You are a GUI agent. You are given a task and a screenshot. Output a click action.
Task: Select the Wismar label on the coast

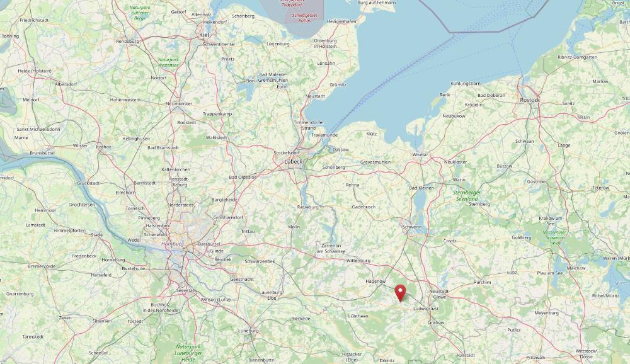[420, 155]
